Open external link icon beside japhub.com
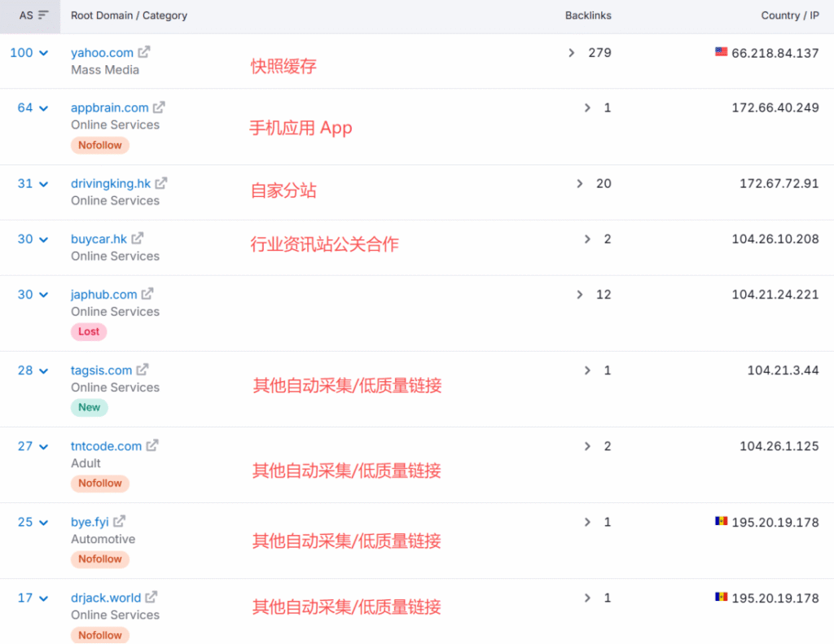The height and width of the screenshot is (644, 834). coord(147,294)
